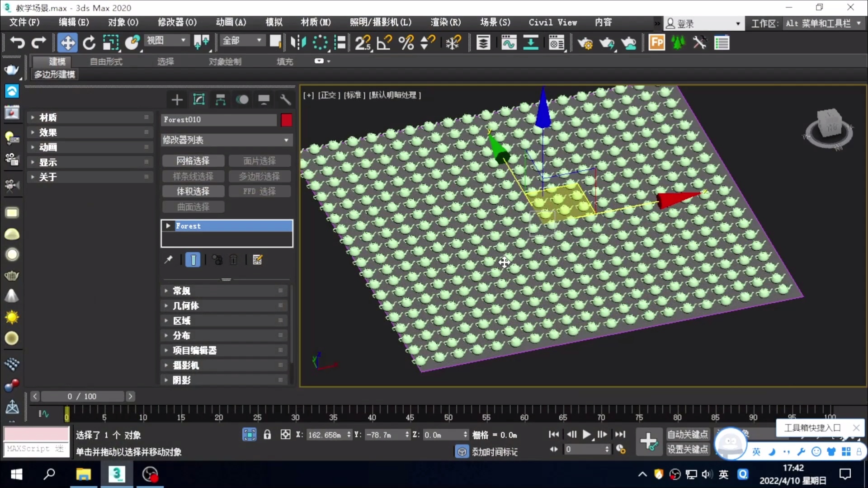868x488 pixels.
Task: Click the red object color swatch
Action: pyautogui.click(x=287, y=120)
